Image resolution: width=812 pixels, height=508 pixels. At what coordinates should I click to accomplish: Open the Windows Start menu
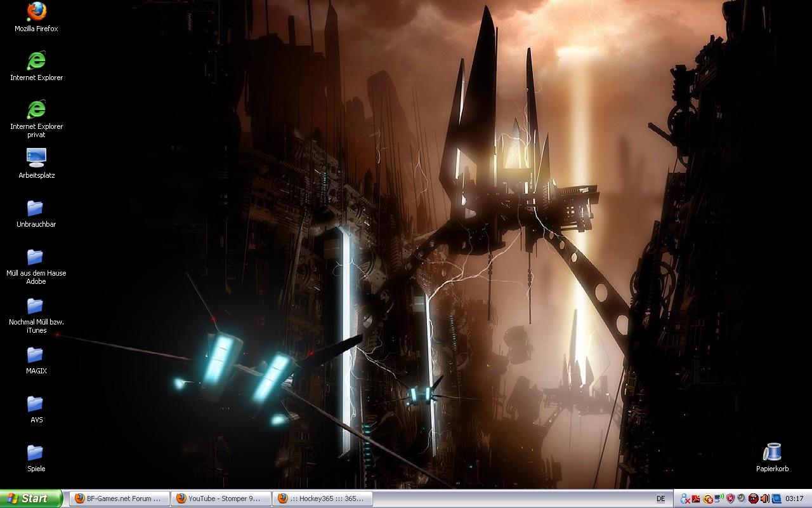(x=31, y=498)
